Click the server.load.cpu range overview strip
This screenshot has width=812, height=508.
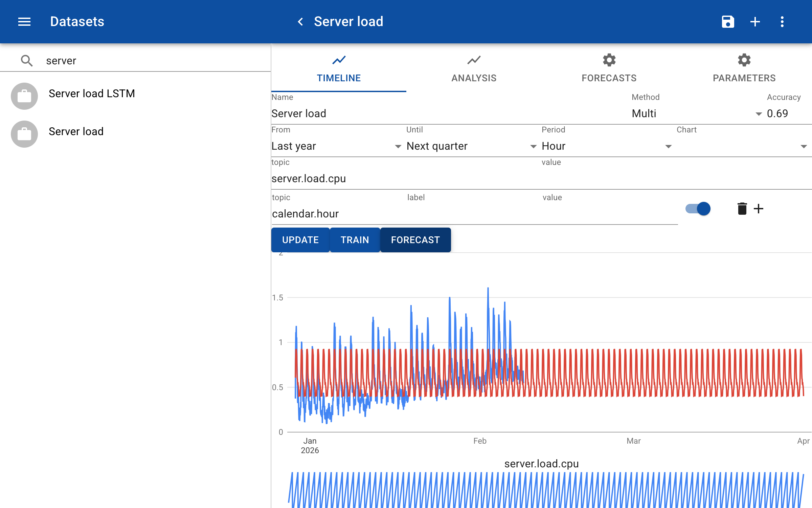(545, 490)
